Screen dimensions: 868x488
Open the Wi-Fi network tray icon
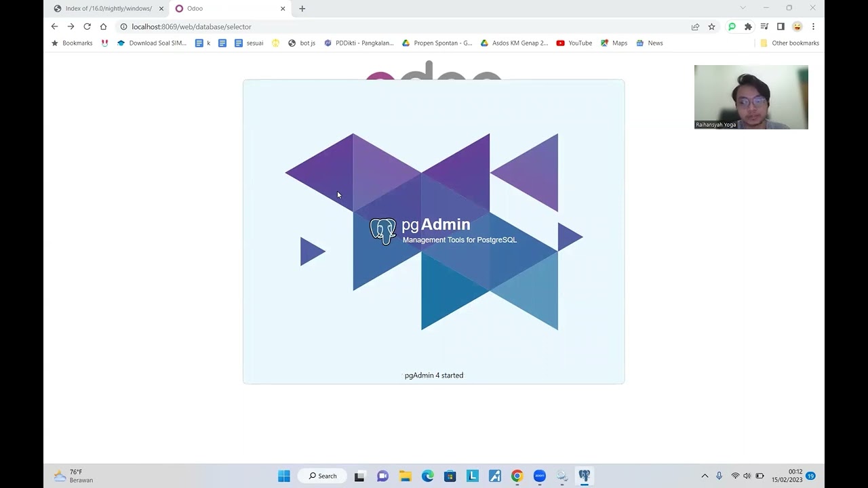(735, 476)
